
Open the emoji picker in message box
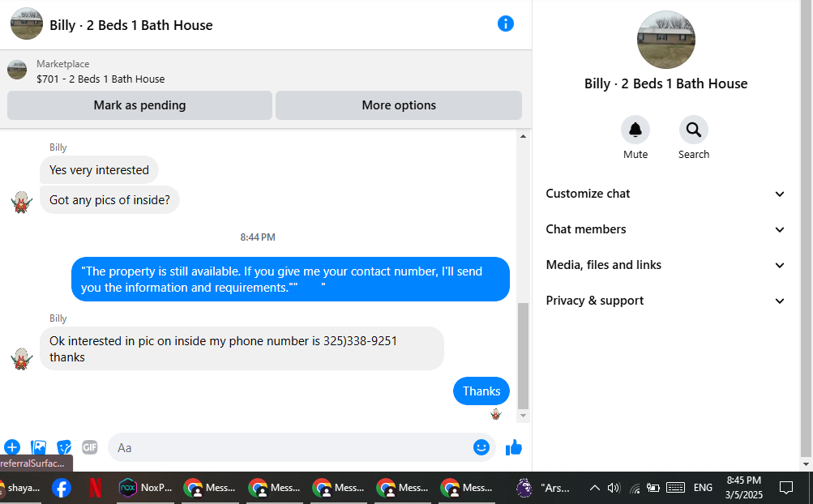(x=481, y=447)
